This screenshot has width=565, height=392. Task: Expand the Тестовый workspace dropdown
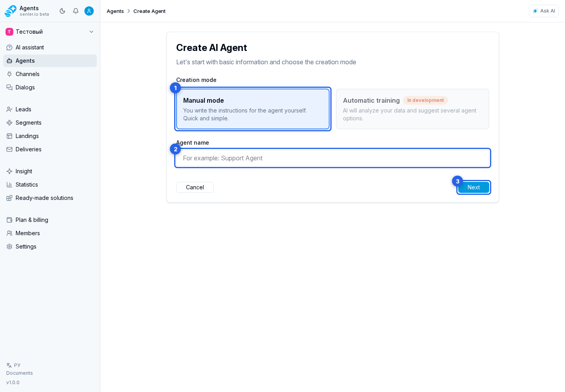[50, 32]
